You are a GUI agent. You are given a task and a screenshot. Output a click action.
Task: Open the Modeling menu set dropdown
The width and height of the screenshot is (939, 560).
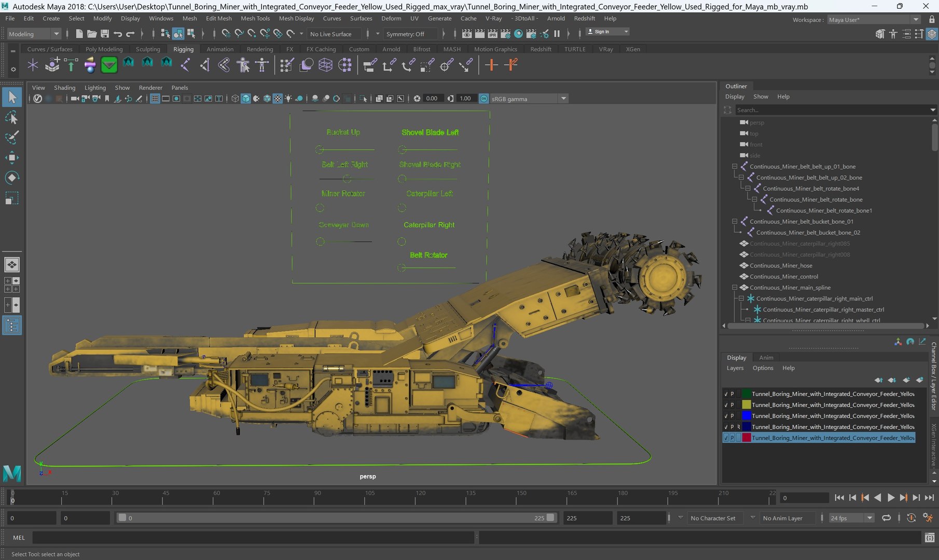pyautogui.click(x=34, y=34)
